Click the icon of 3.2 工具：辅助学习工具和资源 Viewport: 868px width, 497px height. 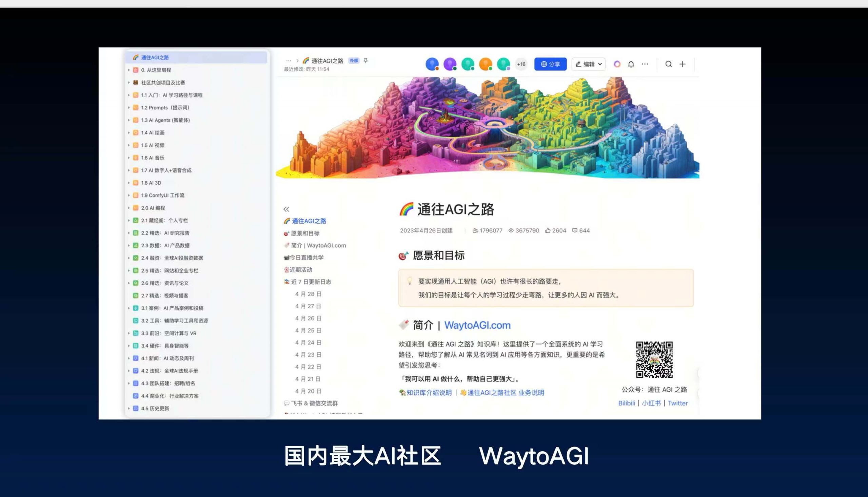click(x=136, y=321)
